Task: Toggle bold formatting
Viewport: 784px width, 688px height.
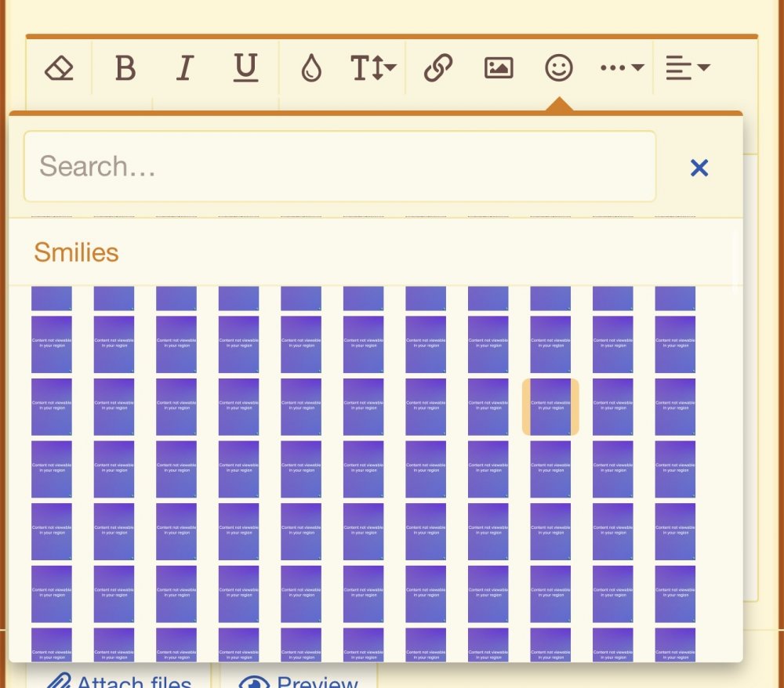Action: point(125,67)
